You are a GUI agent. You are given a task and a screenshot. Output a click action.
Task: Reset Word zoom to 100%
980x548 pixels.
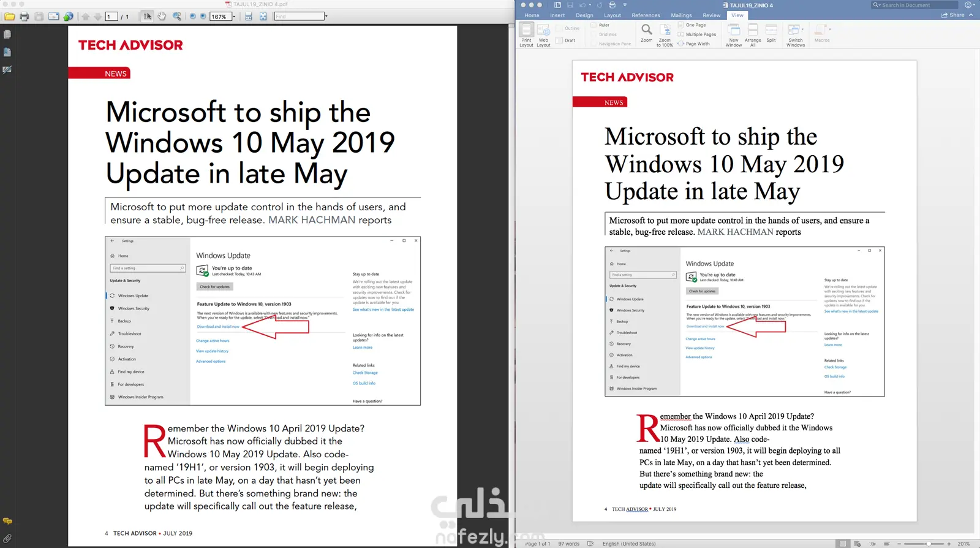(x=665, y=34)
